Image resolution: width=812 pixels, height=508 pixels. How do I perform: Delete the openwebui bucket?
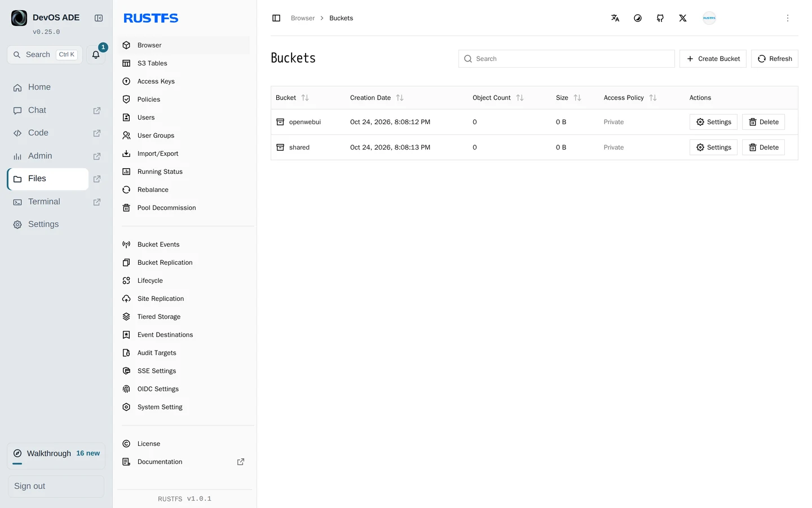[x=764, y=122]
